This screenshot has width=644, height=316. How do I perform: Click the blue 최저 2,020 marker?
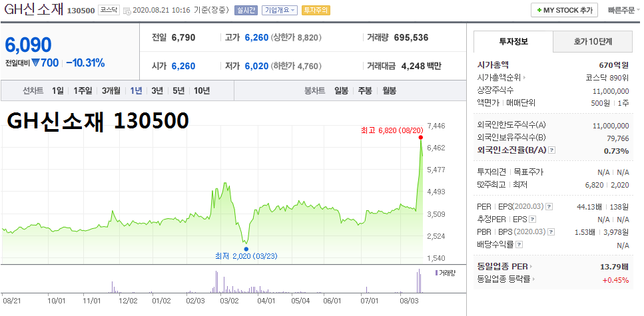coord(246,249)
